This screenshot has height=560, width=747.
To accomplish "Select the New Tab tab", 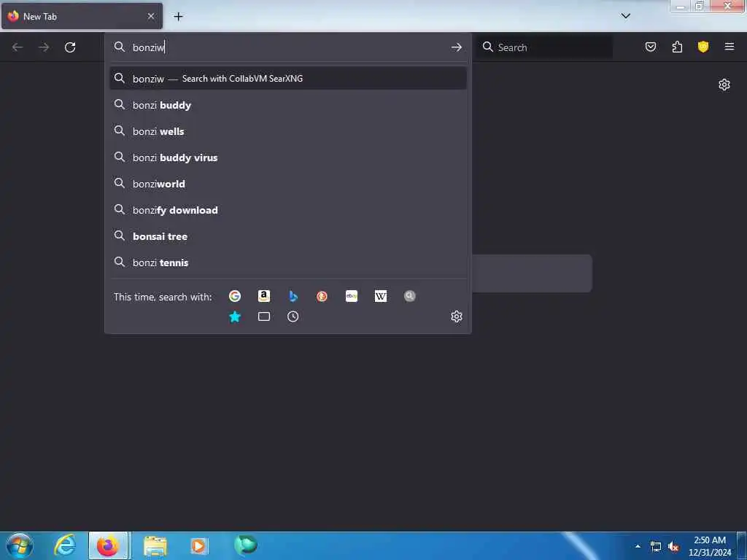I will (x=82, y=17).
